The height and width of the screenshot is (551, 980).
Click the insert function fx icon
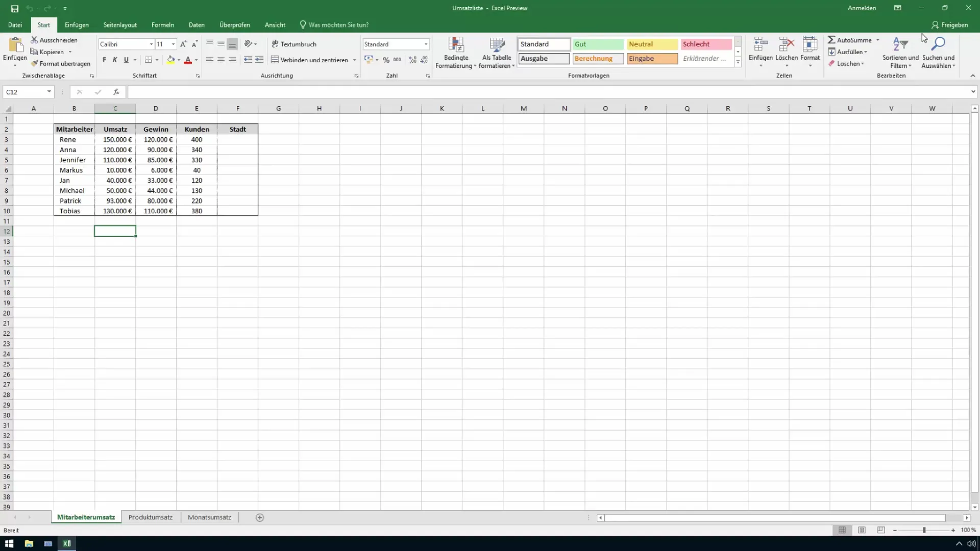[116, 92]
